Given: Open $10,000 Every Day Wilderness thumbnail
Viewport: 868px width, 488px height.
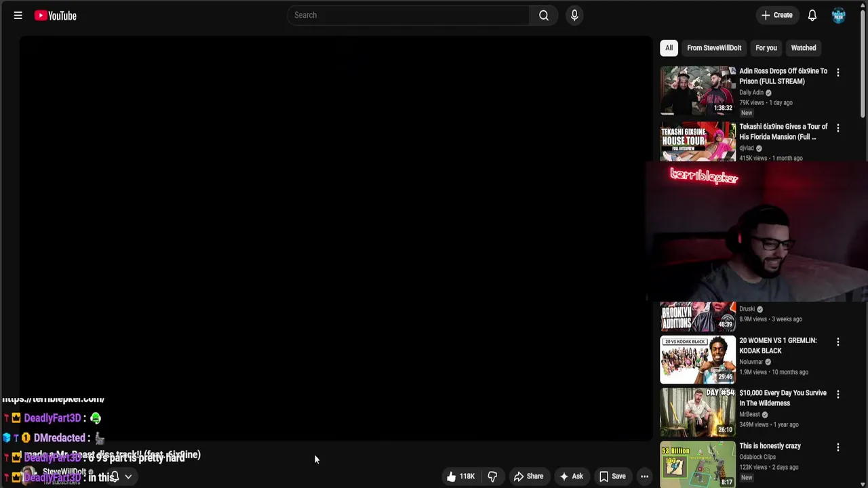Looking at the screenshot, I should pyautogui.click(x=698, y=412).
